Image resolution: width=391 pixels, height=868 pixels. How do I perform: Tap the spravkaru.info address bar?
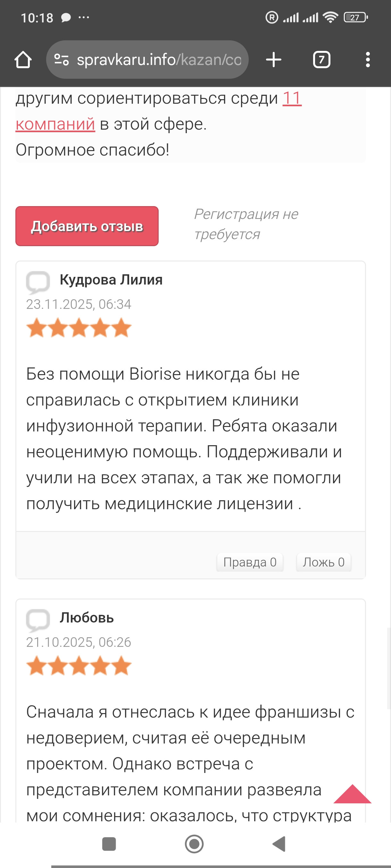tap(159, 60)
